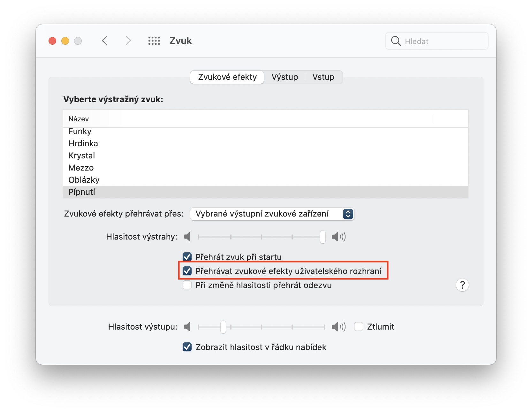Click the loud speaker icon beside Hlasitost výstupu
The height and width of the screenshot is (412, 532).
pyautogui.click(x=338, y=327)
